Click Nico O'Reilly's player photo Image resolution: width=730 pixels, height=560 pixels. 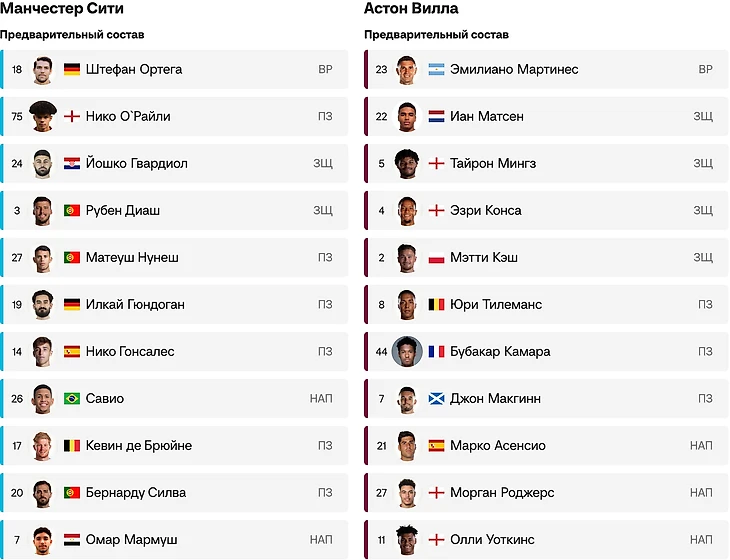pos(42,116)
